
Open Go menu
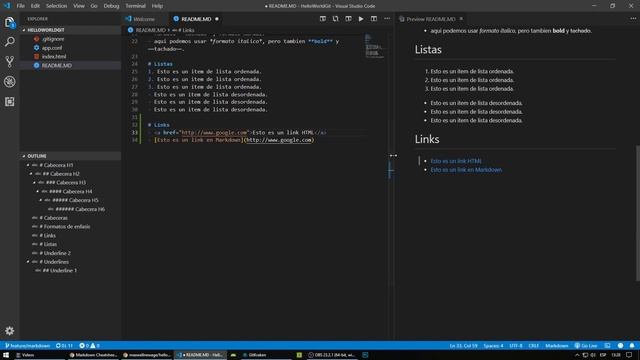click(x=94, y=6)
